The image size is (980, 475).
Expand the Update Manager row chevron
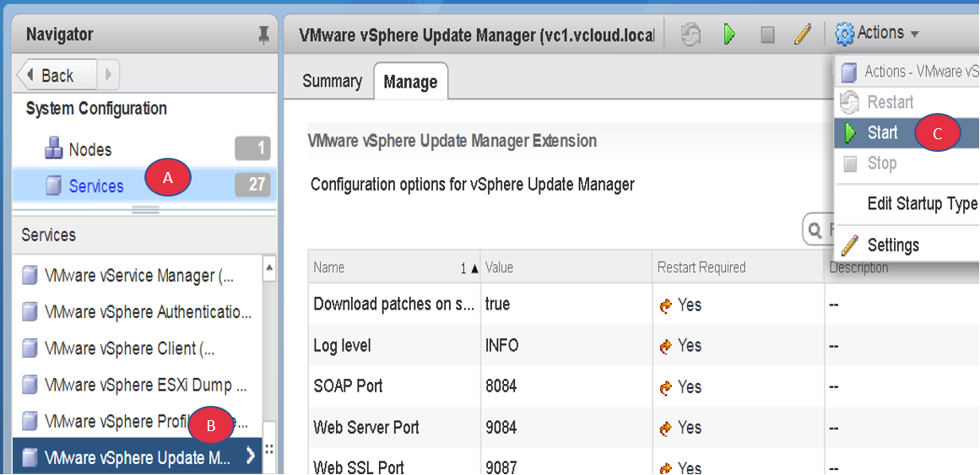(x=251, y=456)
